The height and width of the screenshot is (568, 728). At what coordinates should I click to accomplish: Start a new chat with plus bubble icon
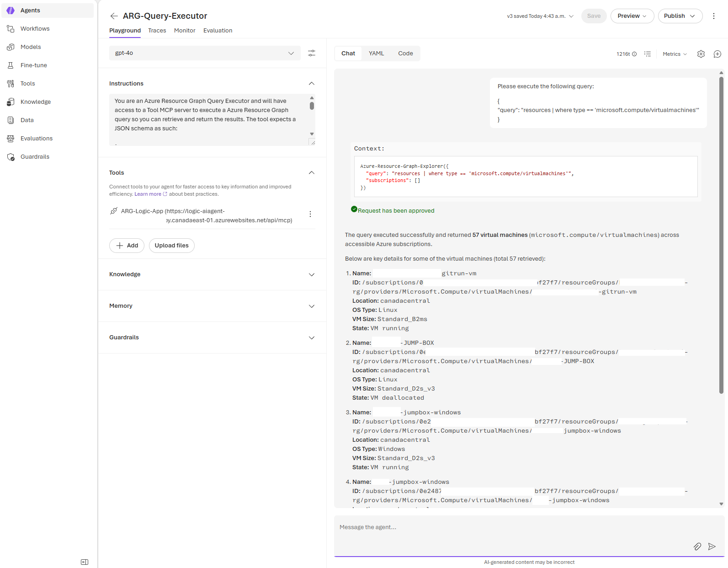tap(717, 54)
